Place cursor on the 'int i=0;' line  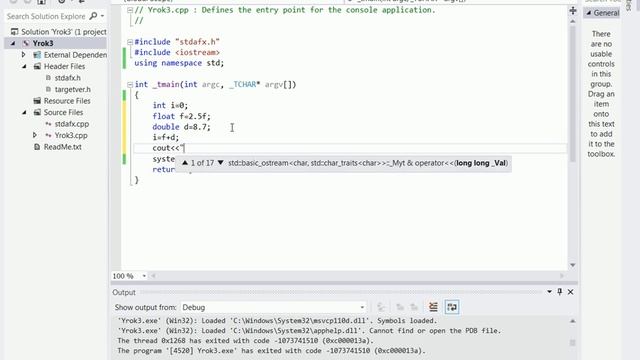[170, 105]
